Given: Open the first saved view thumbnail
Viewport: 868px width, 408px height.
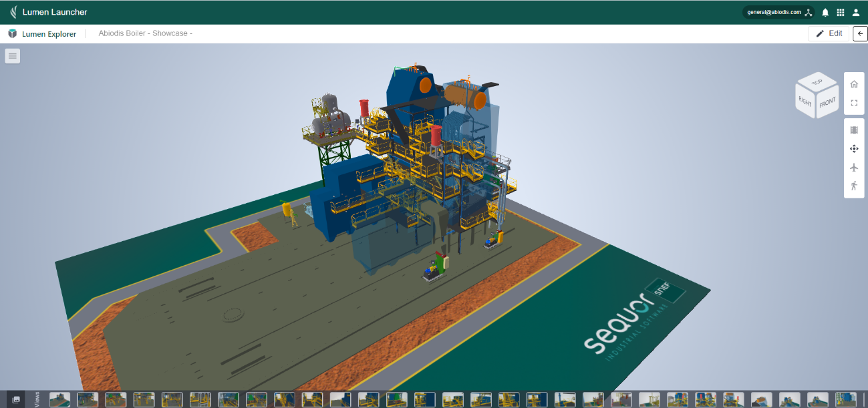Looking at the screenshot, I should pos(60,399).
